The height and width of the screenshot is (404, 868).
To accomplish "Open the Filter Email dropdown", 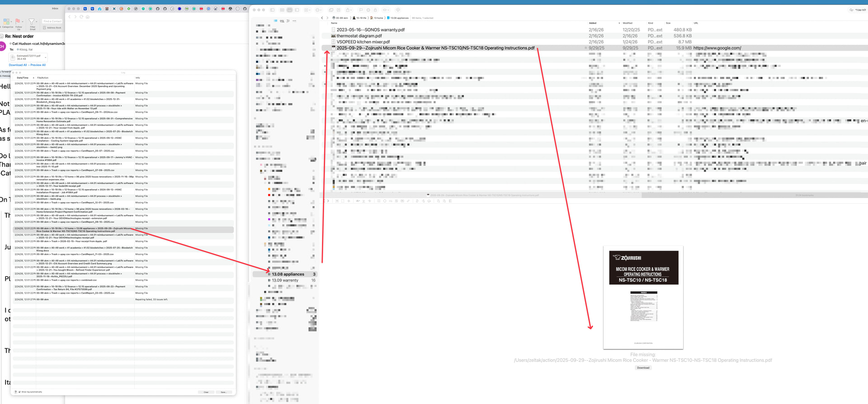I will (x=37, y=22).
